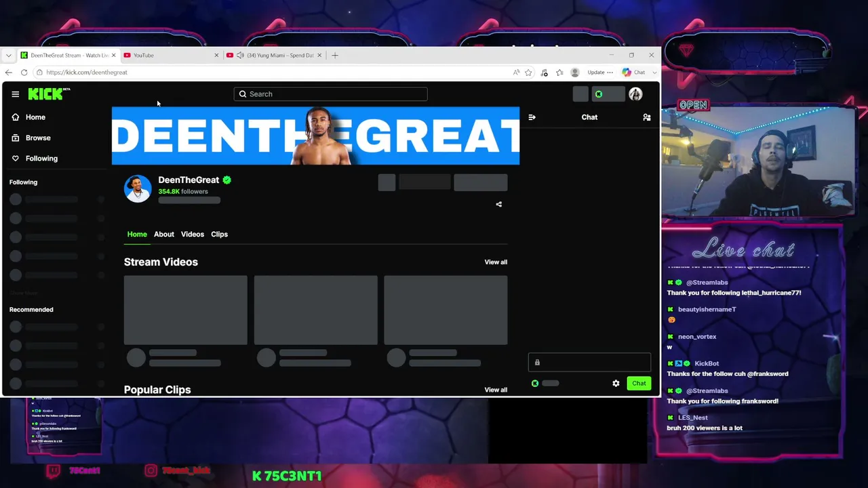
Task: Open the browser profile icon
Action: click(575, 73)
